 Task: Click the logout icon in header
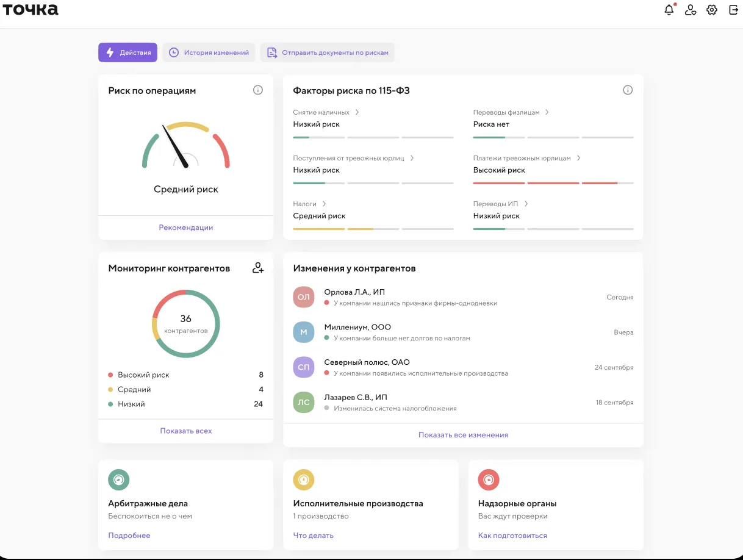(734, 10)
